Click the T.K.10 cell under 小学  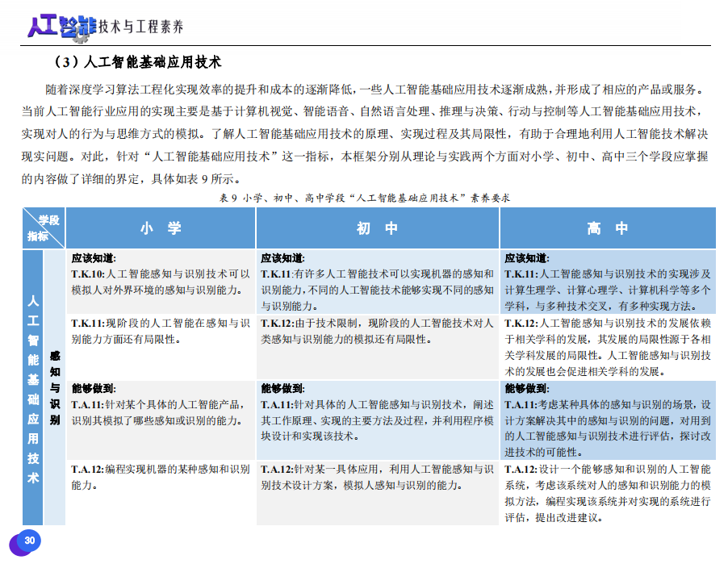tap(161, 282)
